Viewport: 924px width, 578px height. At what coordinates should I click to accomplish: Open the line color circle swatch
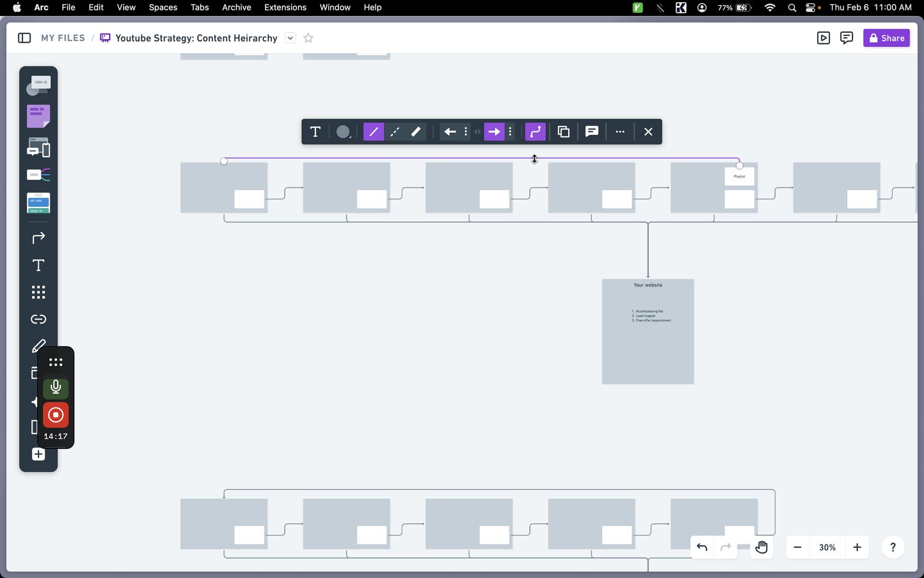click(343, 132)
